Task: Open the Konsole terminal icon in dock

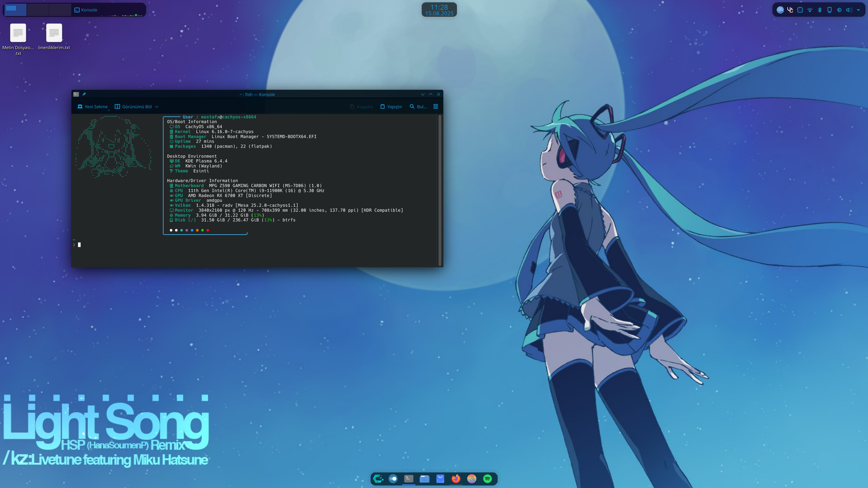Action: click(x=409, y=479)
